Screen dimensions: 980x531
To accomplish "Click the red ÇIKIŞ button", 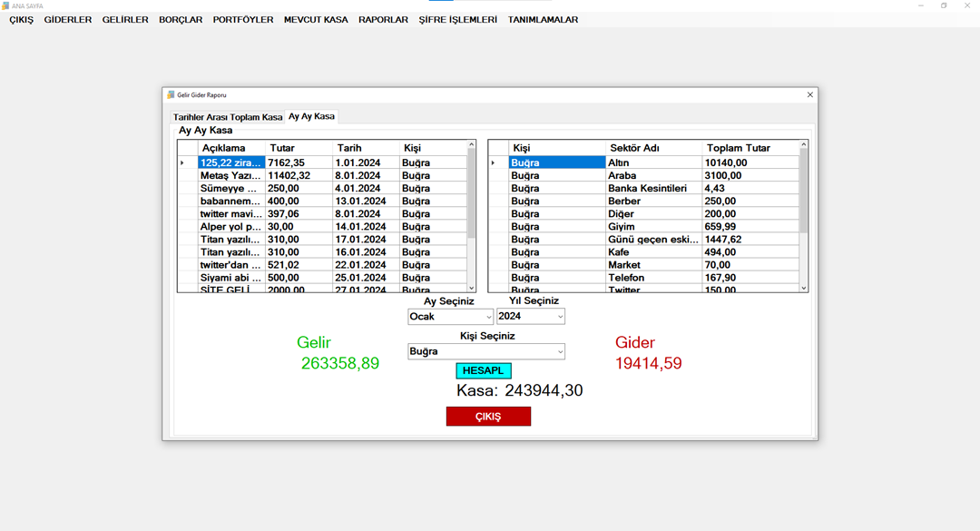I will click(488, 417).
